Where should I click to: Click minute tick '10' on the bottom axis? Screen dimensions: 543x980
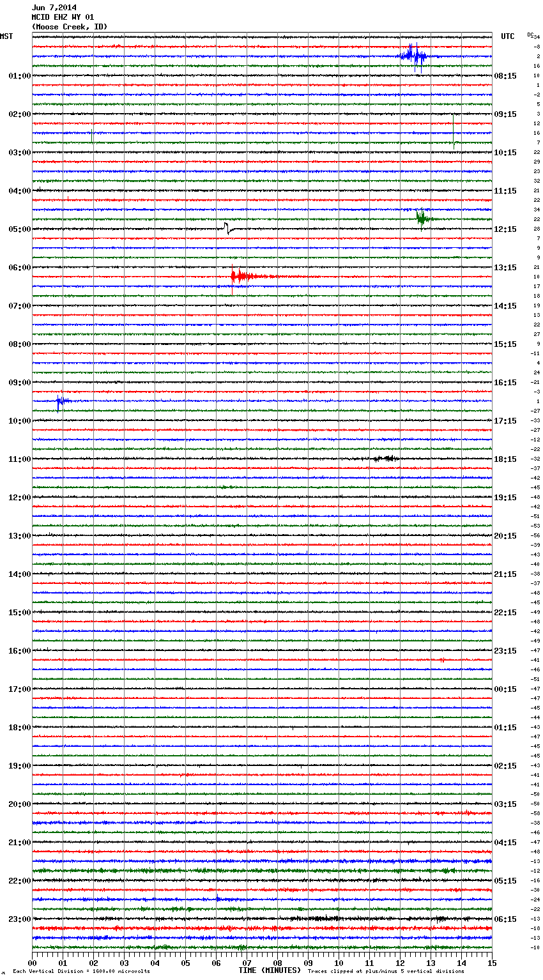click(339, 963)
